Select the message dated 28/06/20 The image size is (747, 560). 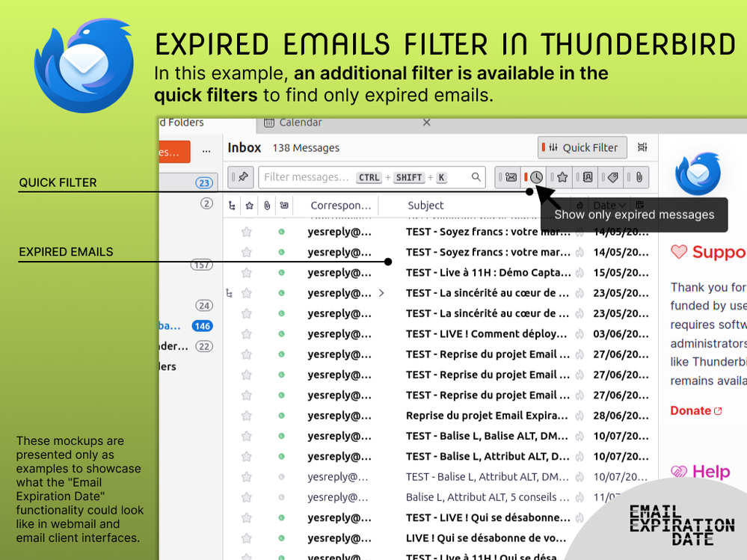(621, 415)
